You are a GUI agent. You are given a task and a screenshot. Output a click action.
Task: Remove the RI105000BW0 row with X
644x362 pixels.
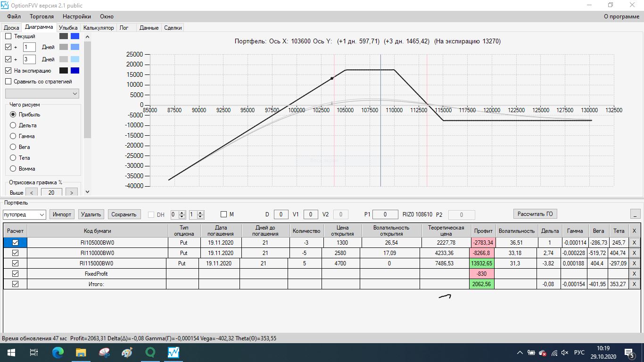click(634, 243)
